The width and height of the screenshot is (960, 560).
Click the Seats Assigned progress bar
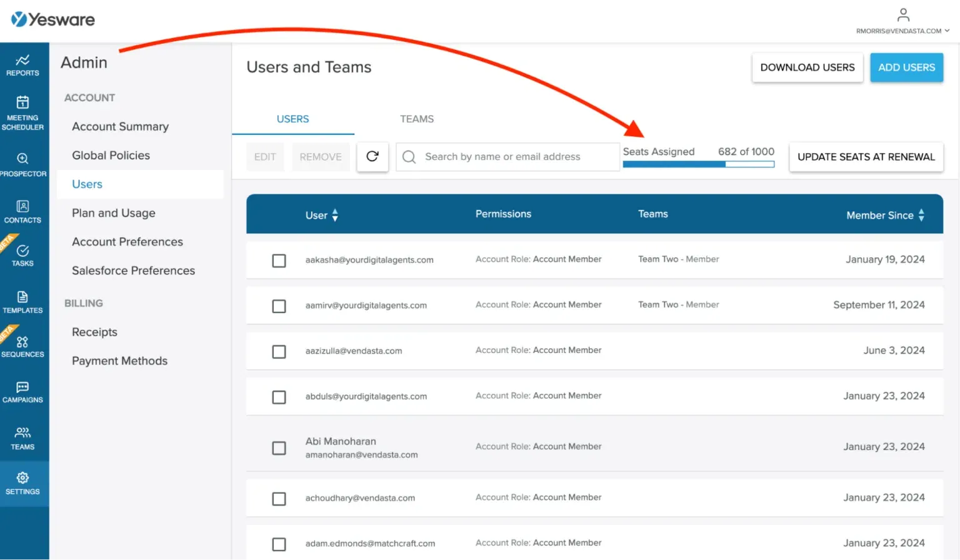(x=698, y=164)
